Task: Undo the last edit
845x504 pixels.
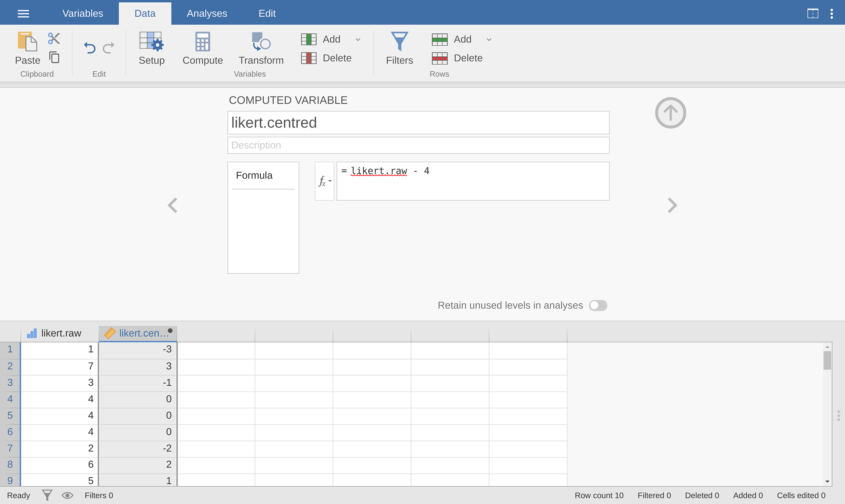Action: [90, 48]
